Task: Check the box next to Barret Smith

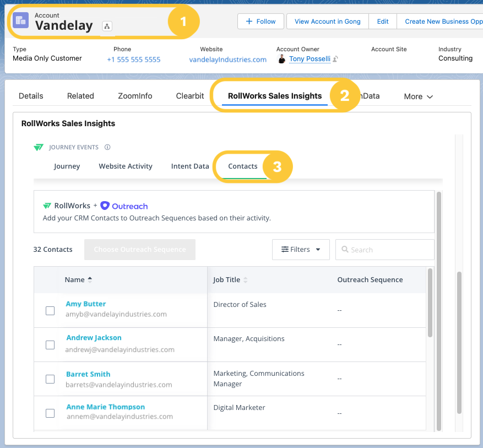Action: [50, 379]
